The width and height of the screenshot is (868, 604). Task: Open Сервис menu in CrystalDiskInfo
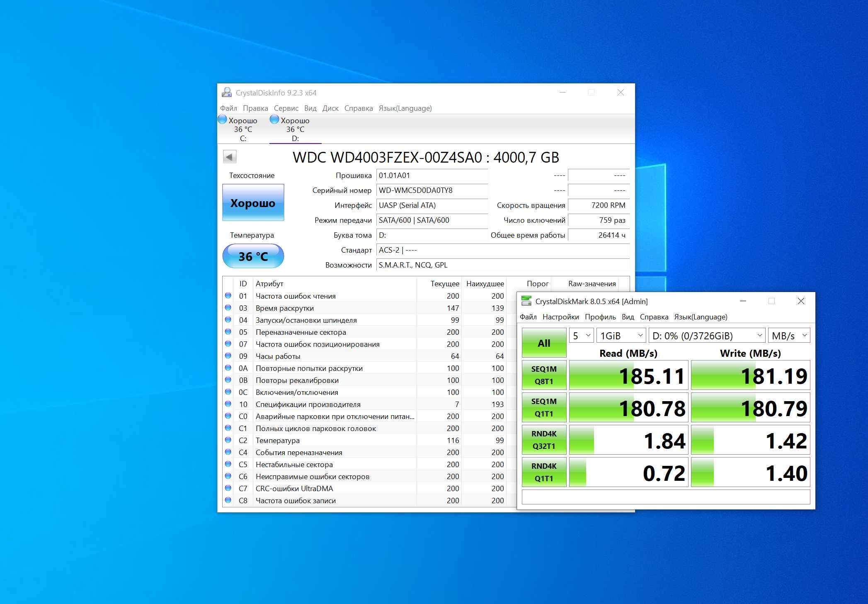click(286, 108)
